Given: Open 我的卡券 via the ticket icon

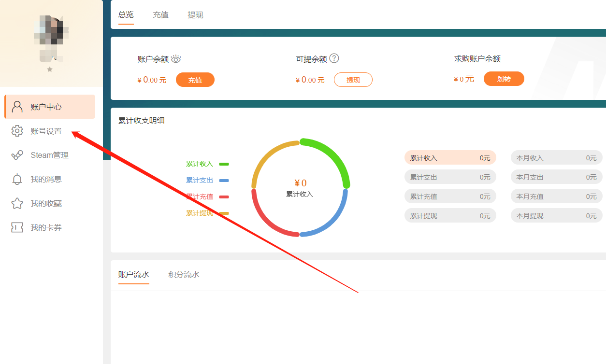Looking at the screenshot, I should pos(17,227).
